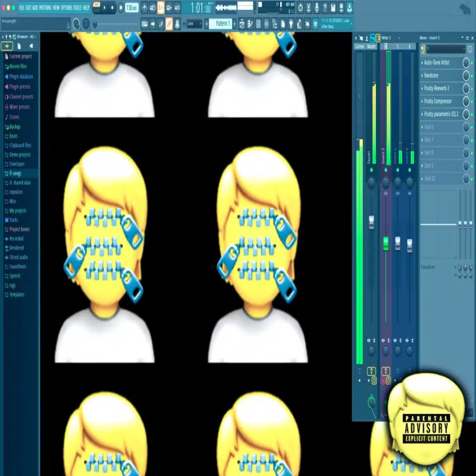
Task: Toggle the metronome icon
Action: 145,8
